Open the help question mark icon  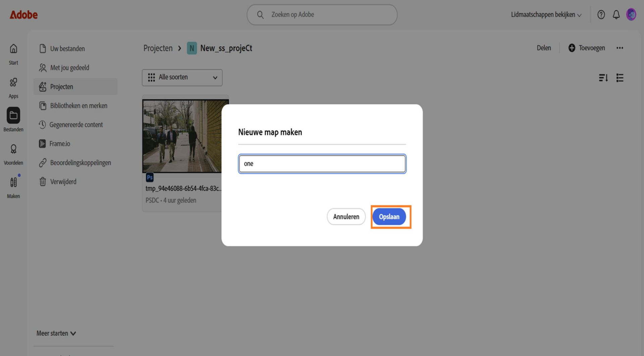(x=601, y=15)
